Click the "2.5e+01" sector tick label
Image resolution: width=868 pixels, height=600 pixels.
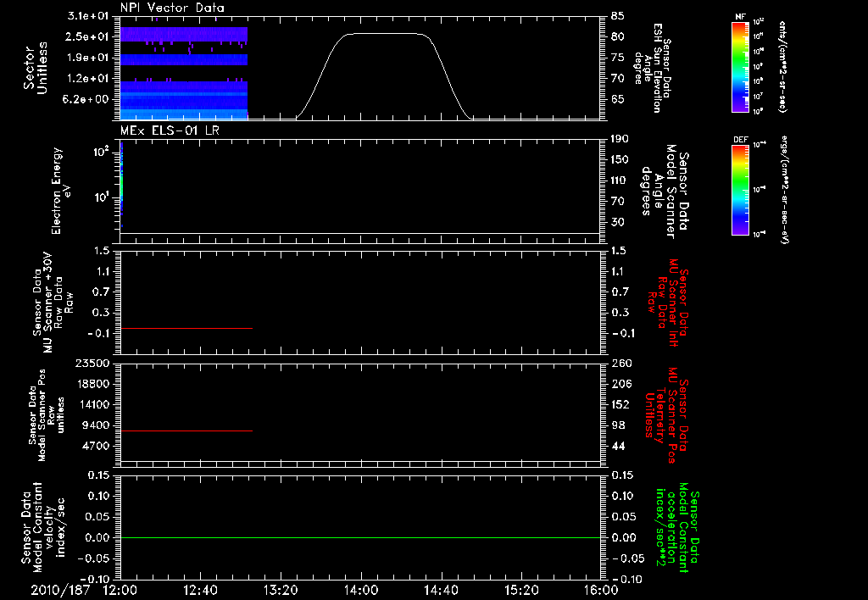[x=88, y=36]
